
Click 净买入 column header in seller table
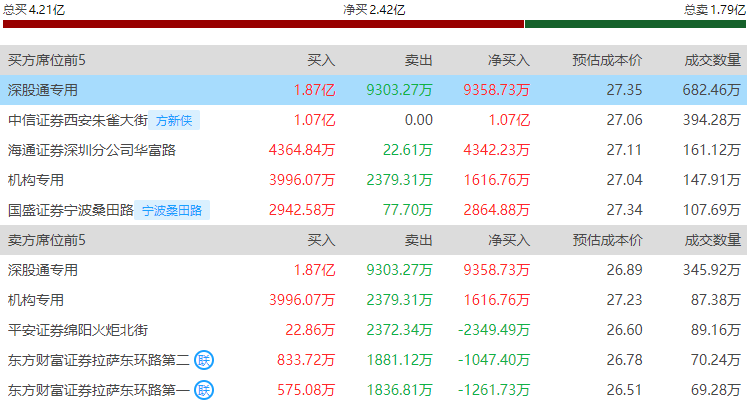tap(509, 240)
